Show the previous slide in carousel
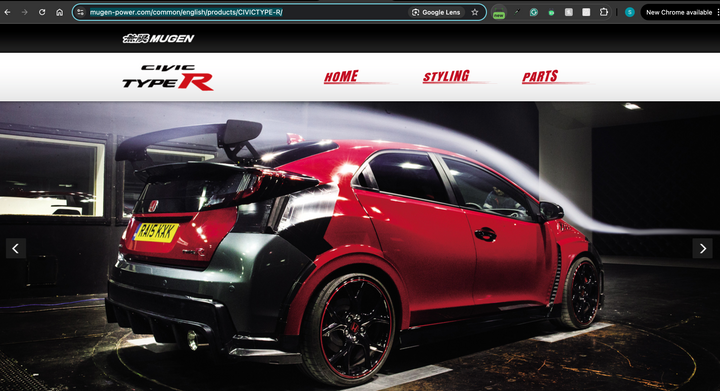Viewport: 720px width, 391px height. click(16, 248)
